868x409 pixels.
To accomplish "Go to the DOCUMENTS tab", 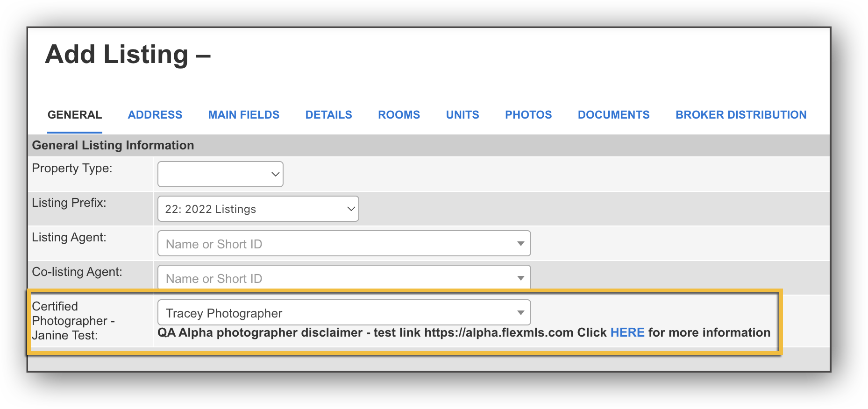I will [x=614, y=115].
